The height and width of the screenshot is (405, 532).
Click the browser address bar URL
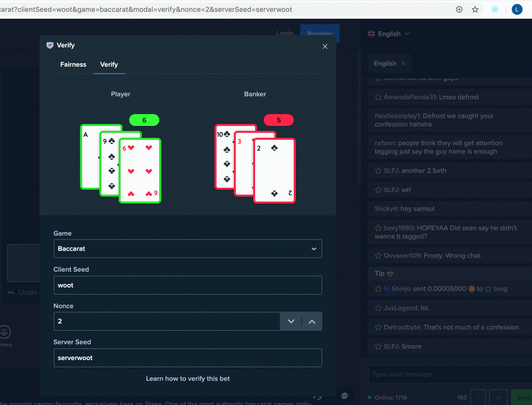coord(146,9)
